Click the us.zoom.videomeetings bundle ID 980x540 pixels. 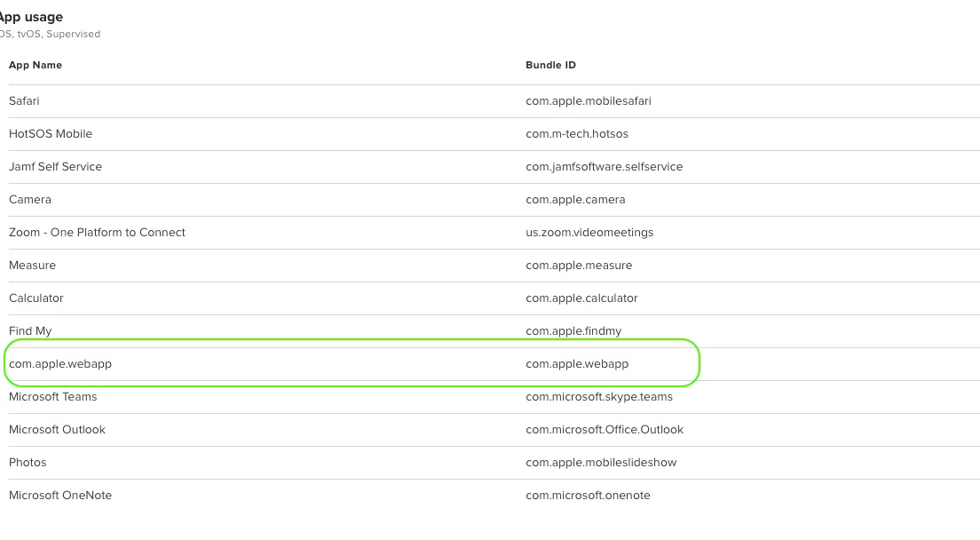[x=589, y=233]
